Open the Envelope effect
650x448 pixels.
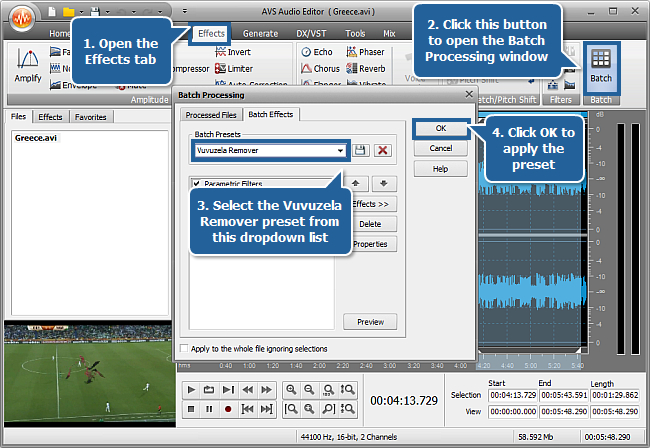73,85
